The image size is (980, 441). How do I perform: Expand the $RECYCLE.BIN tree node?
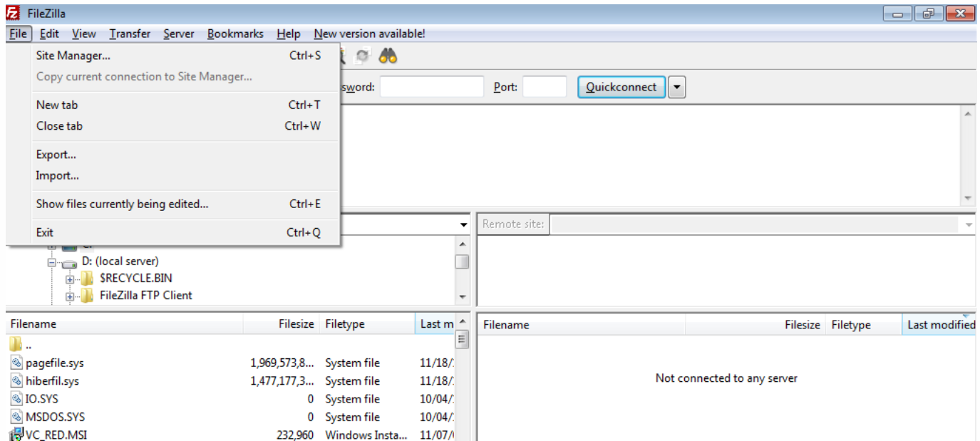click(70, 279)
